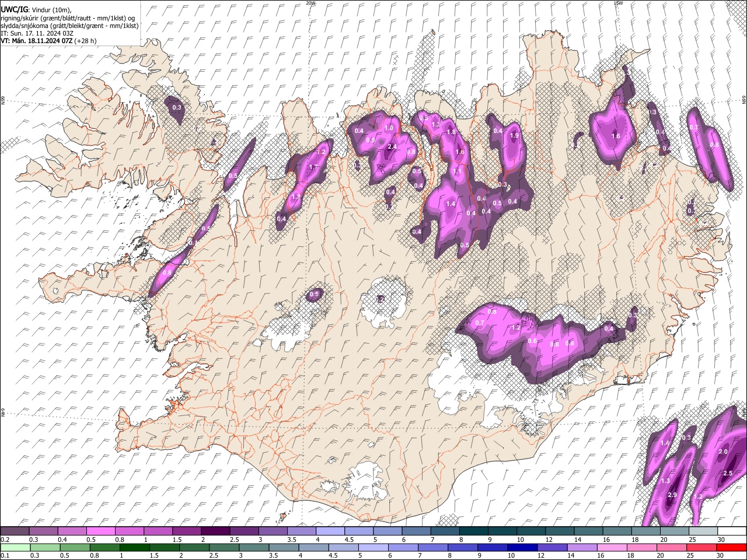Click the '0.2' label under the purple legend
This screenshot has height=560, width=747.
[5, 540]
